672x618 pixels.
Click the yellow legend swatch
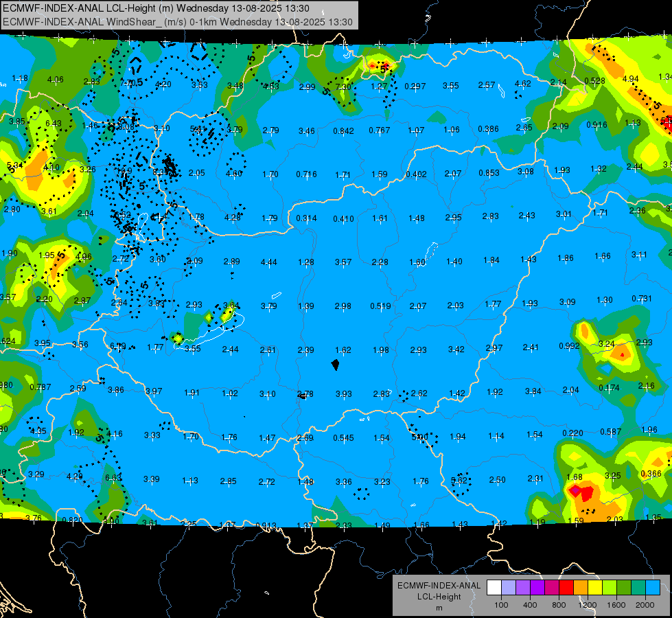595,588
